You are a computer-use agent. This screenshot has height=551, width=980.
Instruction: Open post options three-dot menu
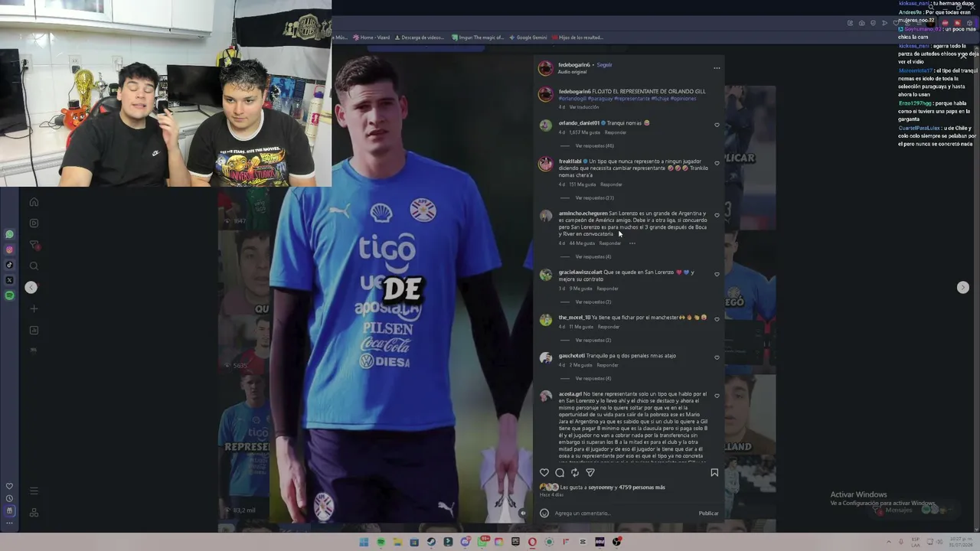(x=717, y=68)
